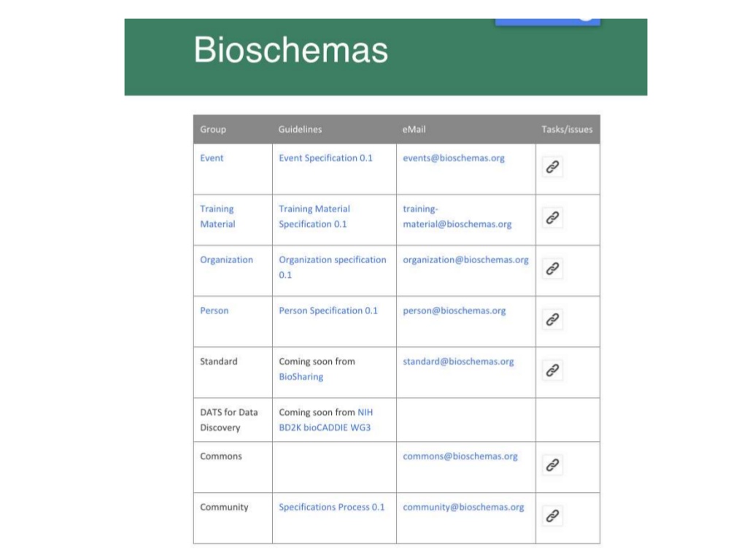The height and width of the screenshot is (560, 747).
Task: Open the Organization specification 0.1 link
Action: 333,267
